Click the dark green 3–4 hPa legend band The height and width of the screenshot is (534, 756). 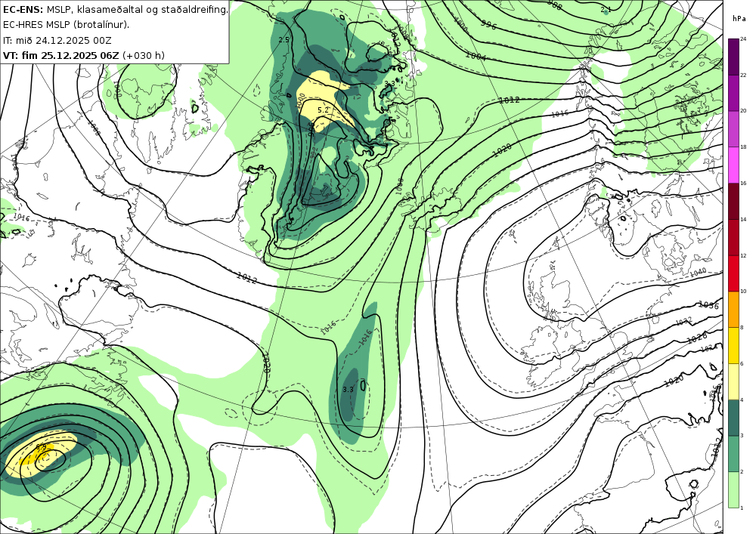733,418
